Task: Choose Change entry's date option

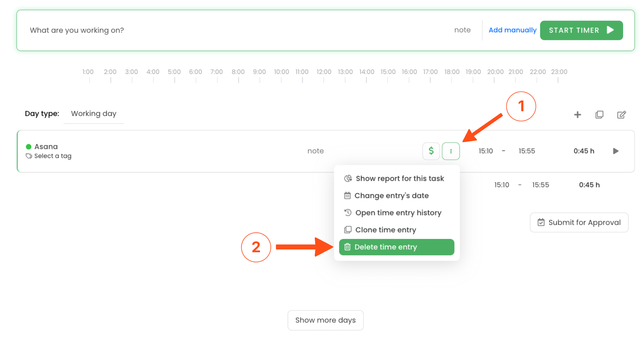Action: click(391, 196)
